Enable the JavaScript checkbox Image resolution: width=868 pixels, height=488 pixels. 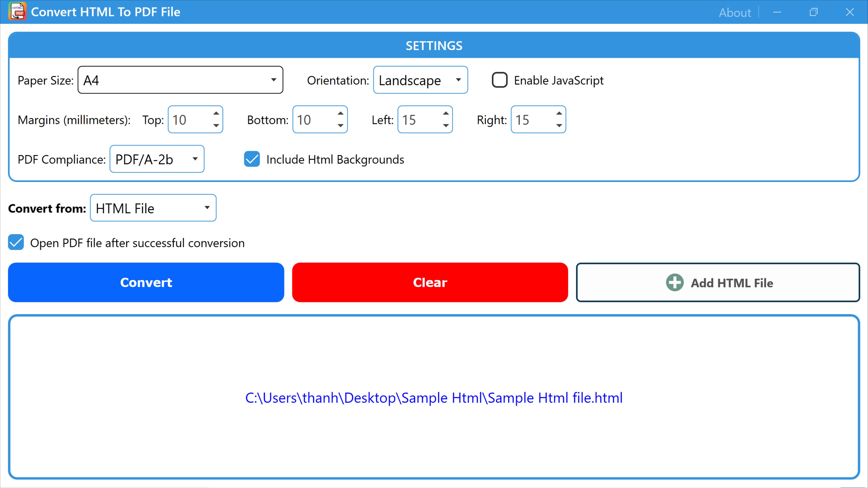pyautogui.click(x=499, y=80)
